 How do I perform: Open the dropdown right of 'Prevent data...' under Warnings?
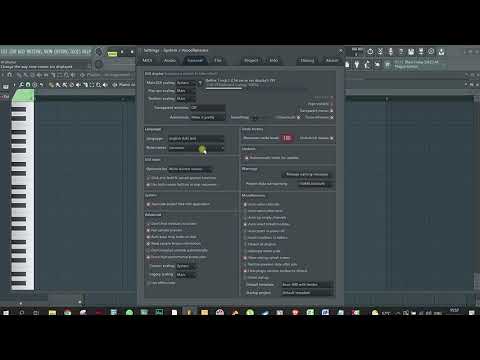point(316,184)
